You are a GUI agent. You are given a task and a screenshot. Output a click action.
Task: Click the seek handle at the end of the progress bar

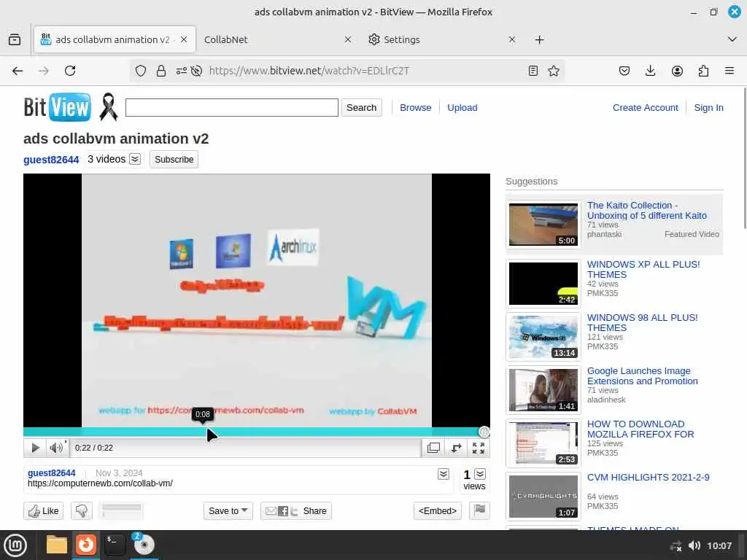pos(484,432)
